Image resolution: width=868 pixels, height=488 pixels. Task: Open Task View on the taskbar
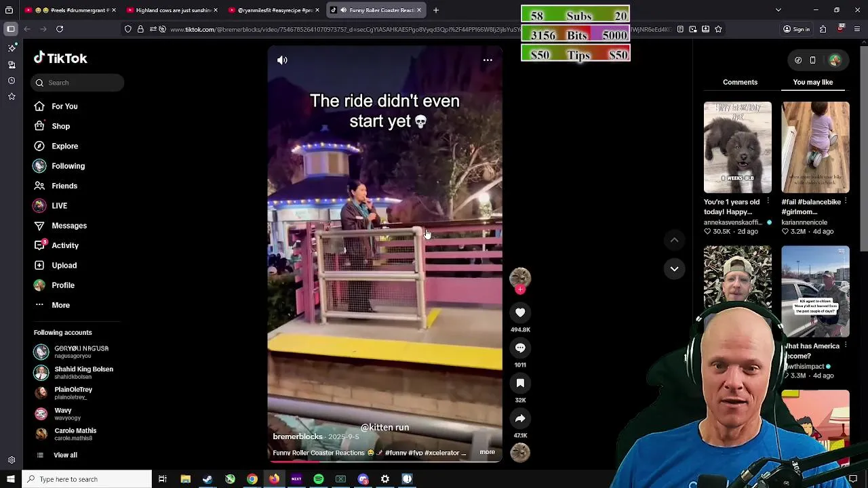tap(163, 479)
